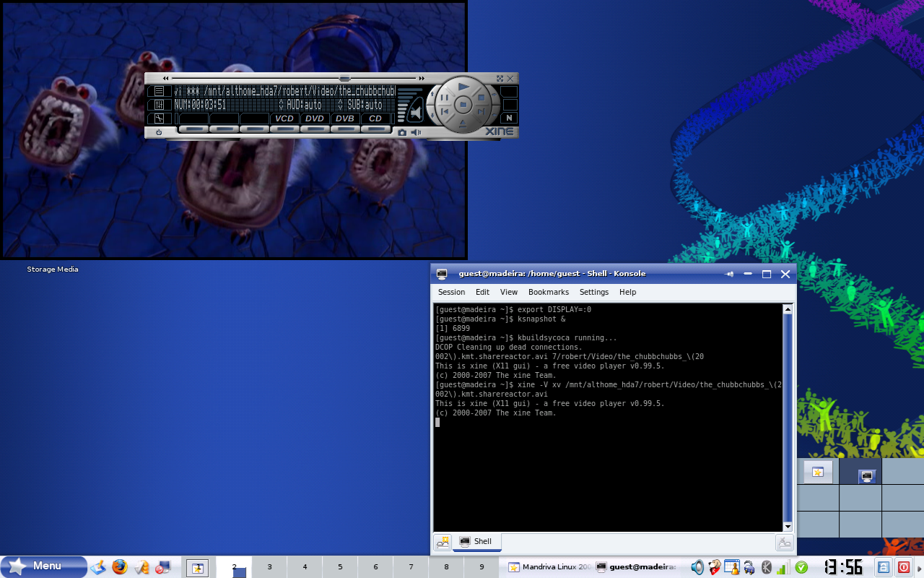Open the tray volume speaker icon
The height and width of the screenshot is (578, 924).
697,567
